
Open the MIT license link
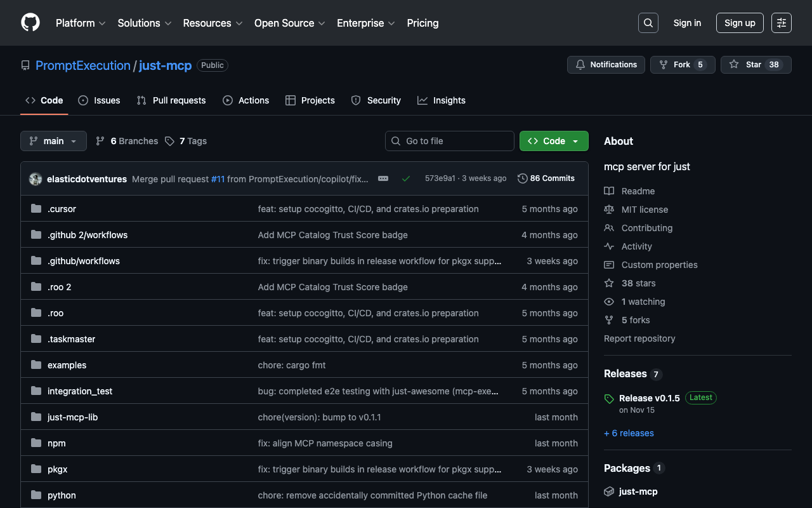tap(645, 210)
